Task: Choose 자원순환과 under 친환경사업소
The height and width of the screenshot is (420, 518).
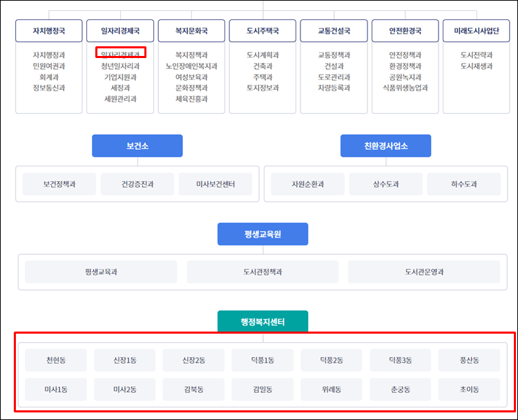Action: pyautogui.click(x=307, y=184)
